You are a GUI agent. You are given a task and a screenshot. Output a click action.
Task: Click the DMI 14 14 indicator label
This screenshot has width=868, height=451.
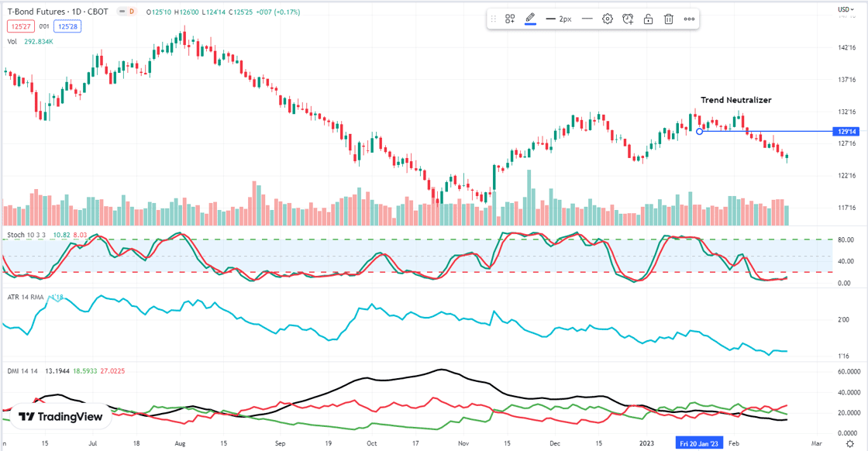click(x=22, y=370)
